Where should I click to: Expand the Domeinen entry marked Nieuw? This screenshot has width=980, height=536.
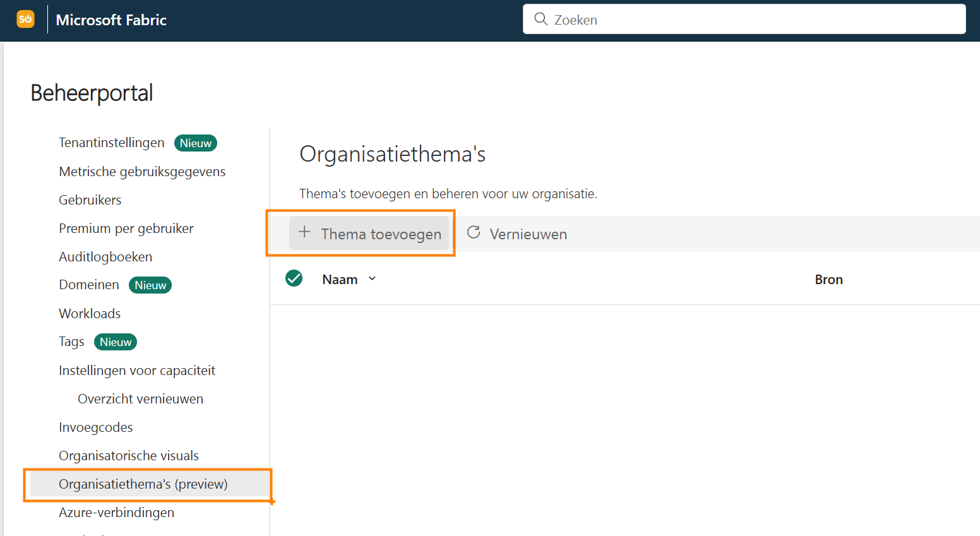(88, 285)
